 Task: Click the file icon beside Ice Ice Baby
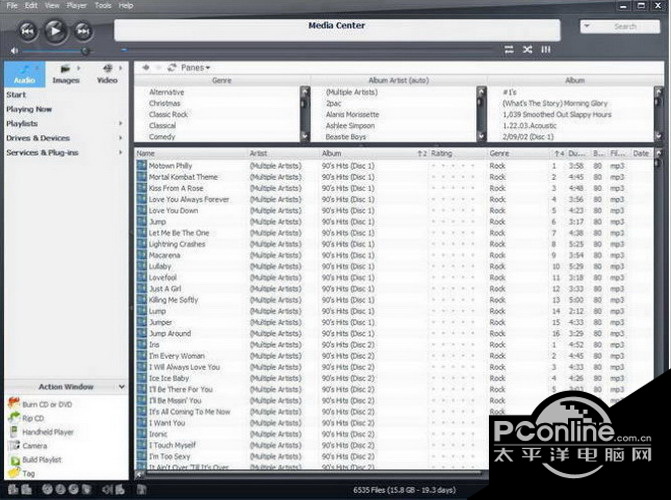tap(142, 378)
